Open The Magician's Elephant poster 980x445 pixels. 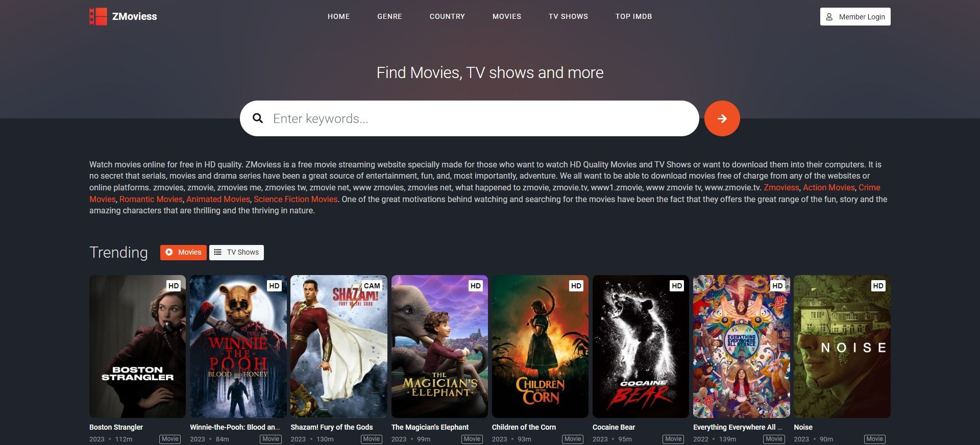click(x=439, y=347)
